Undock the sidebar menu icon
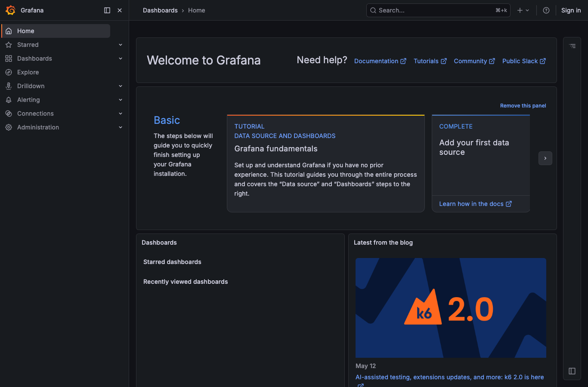This screenshot has height=387, width=588. (107, 10)
